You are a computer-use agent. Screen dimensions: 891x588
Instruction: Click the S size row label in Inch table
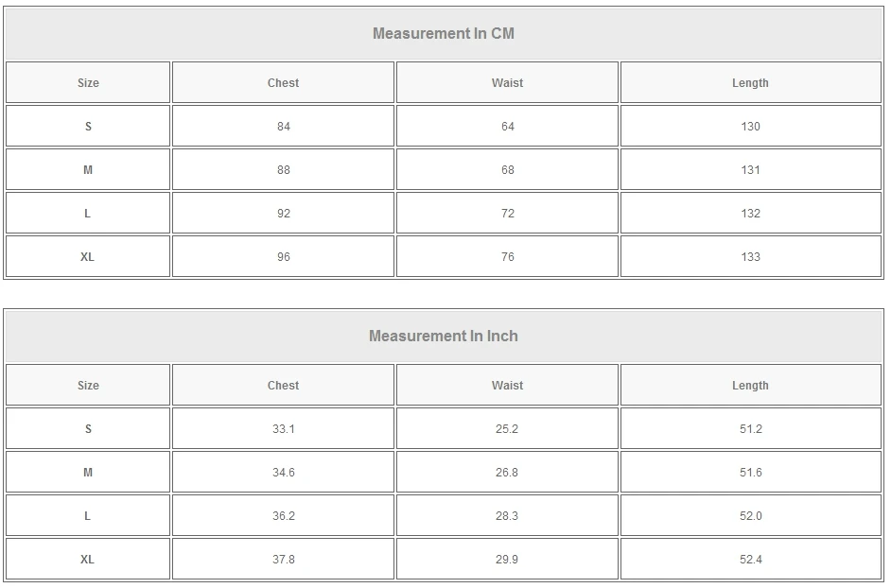click(x=88, y=429)
